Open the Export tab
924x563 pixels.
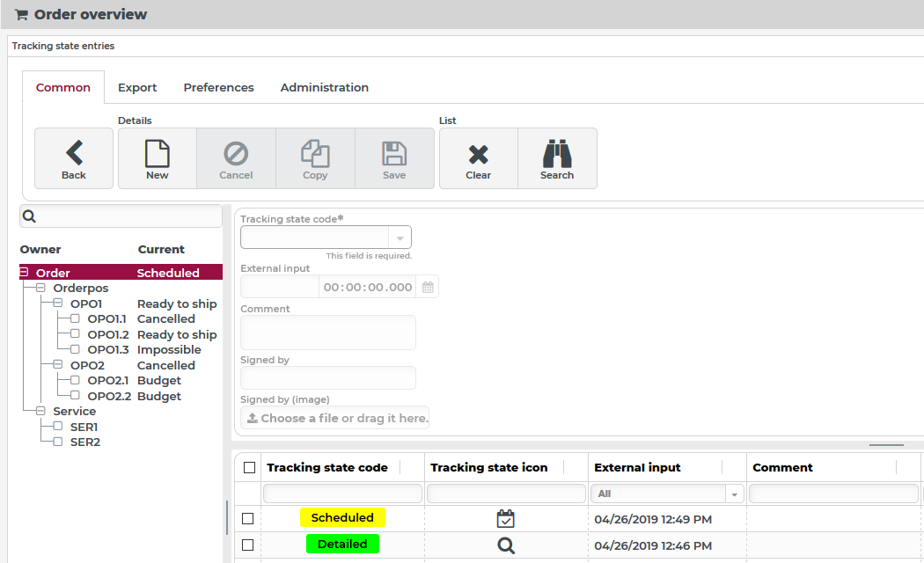pos(137,87)
